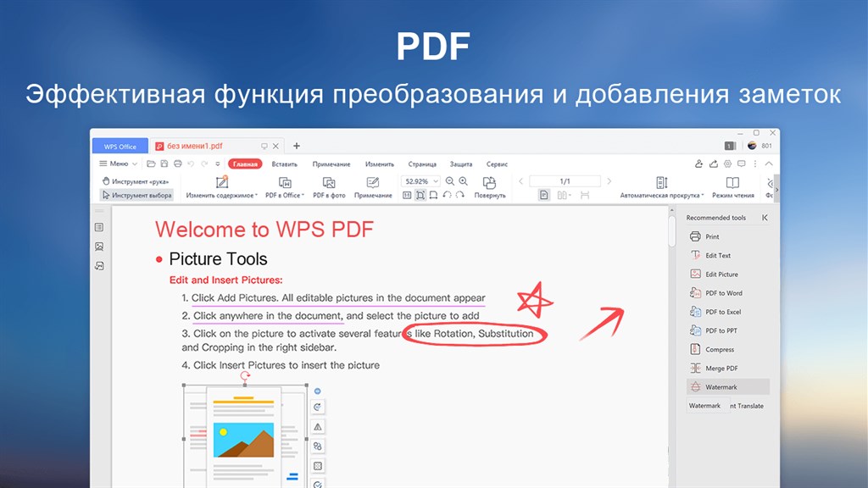Click the Повернуть rotate document icon
This screenshot has height=488, width=868.
click(x=489, y=183)
